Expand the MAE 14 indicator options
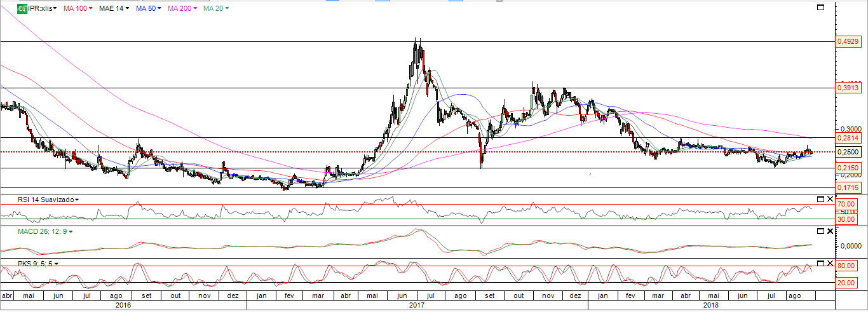868x312 pixels. click(114, 8)
